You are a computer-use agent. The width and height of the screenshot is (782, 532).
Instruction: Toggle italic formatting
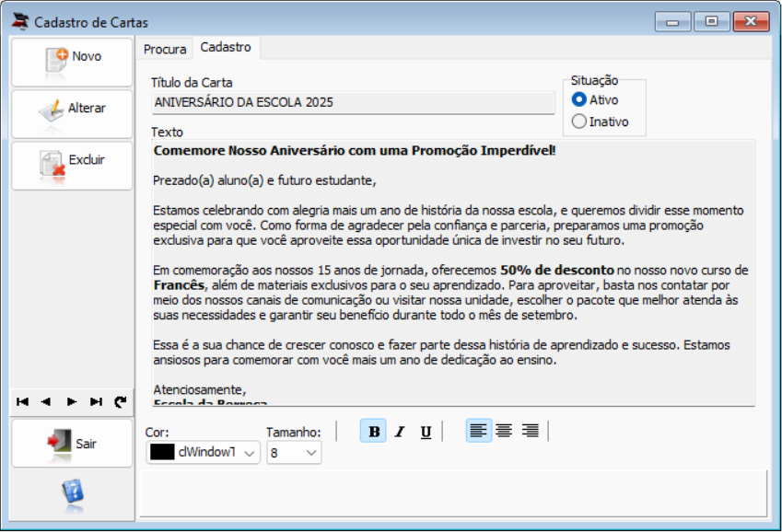pos(400,432)
